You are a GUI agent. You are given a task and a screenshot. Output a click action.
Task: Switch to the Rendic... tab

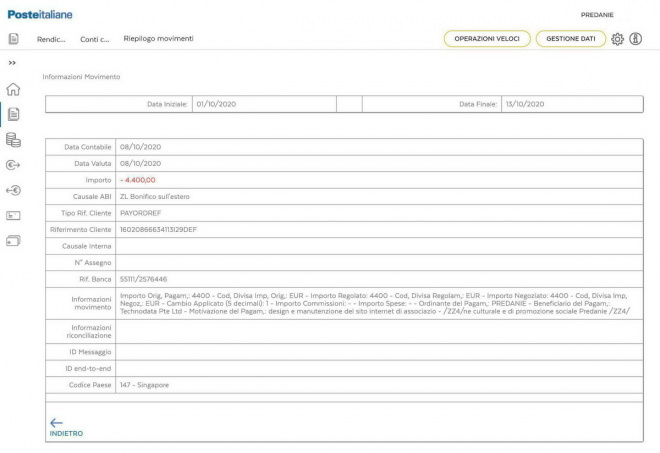[51, 39]
